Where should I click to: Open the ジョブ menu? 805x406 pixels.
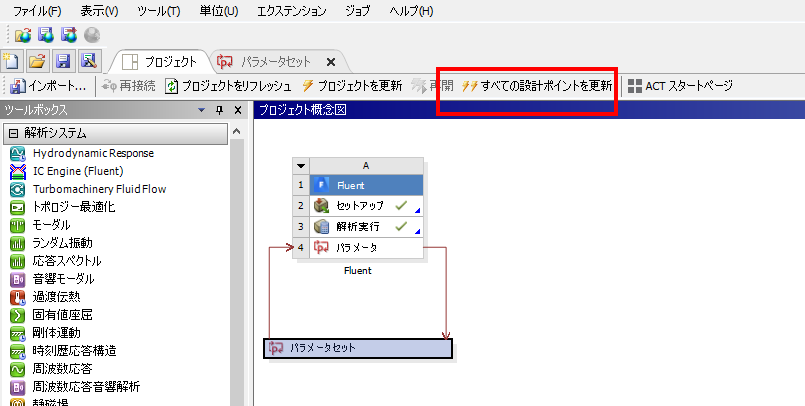357,11
